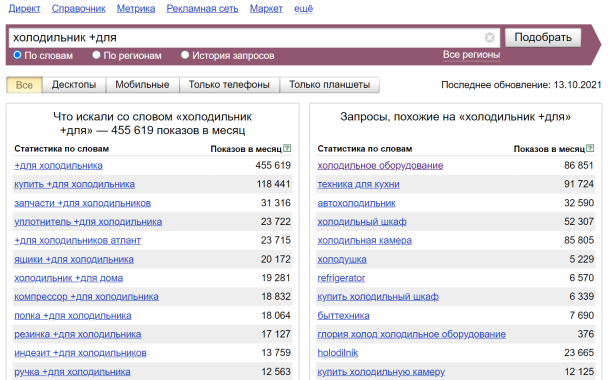
Task: Open 'глория холод холодильное оборудование' query
Action: pos(411,334)
